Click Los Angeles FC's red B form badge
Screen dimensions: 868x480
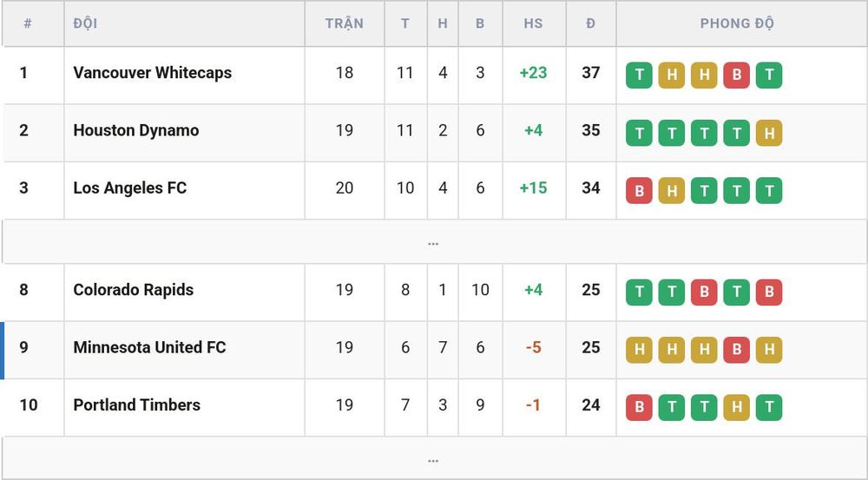pyautogui.click(x=639, y=190)
